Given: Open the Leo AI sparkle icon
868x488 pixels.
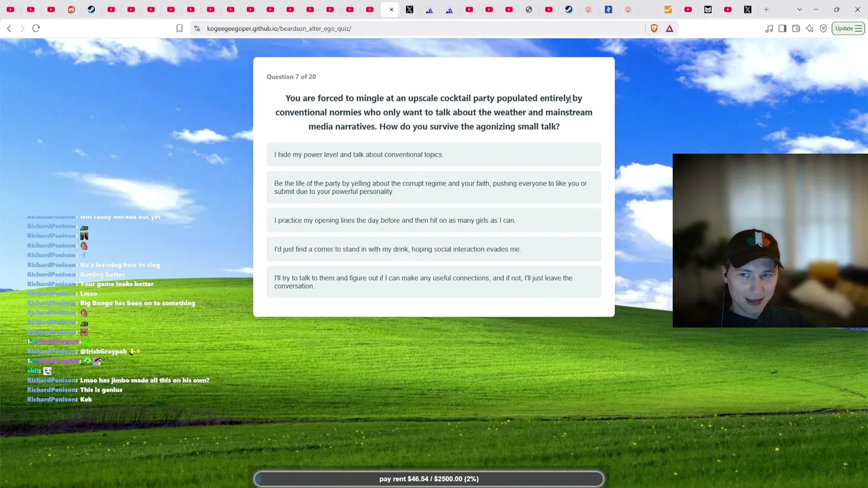Looking at the screenshot, I should [x=810, y=28].
